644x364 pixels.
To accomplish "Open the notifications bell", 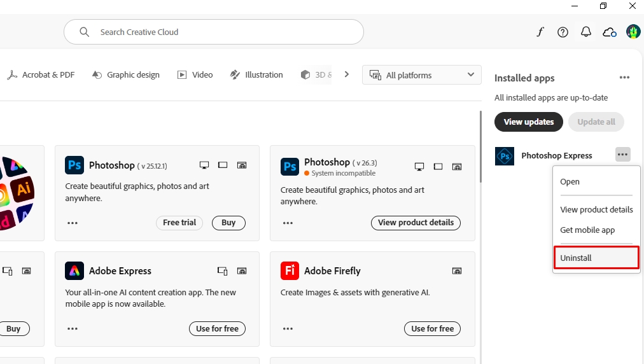I will pyautogui.click(x=586, y=32).
